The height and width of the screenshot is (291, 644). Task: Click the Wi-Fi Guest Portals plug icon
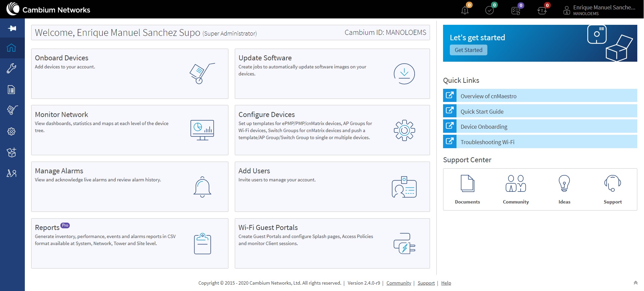coord(404,243)
